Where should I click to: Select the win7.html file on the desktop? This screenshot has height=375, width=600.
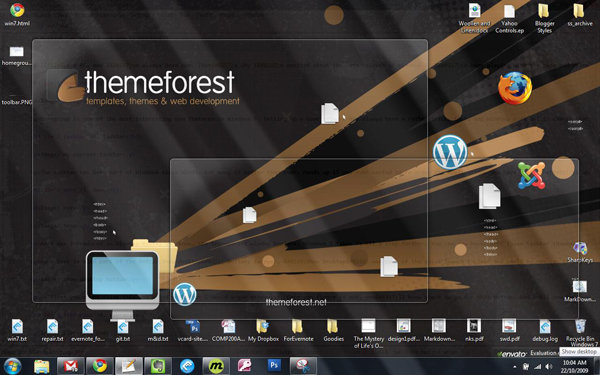point(17,15)
